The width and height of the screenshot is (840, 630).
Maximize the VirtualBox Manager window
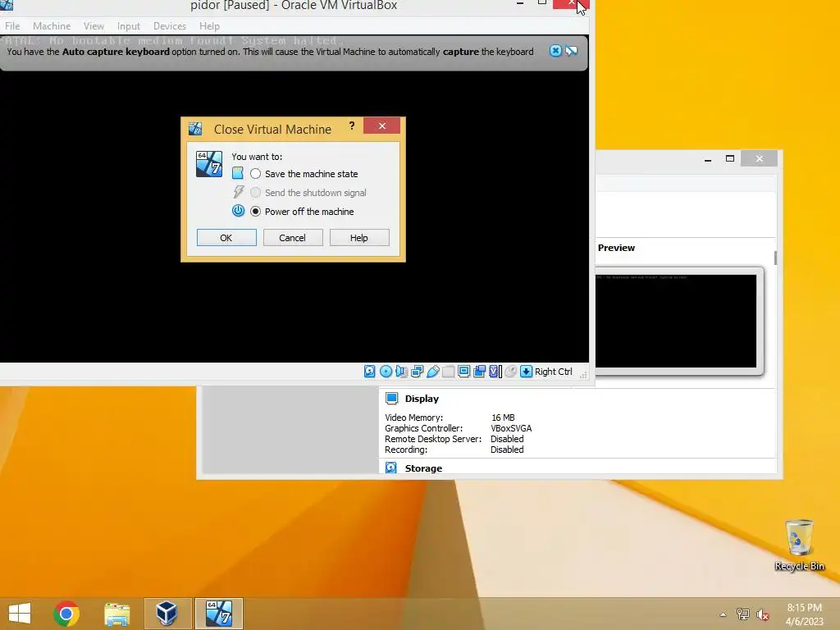point(729,158)
